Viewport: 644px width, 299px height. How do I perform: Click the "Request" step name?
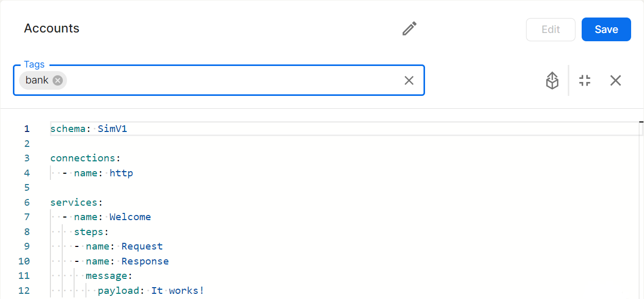point(142,246)
